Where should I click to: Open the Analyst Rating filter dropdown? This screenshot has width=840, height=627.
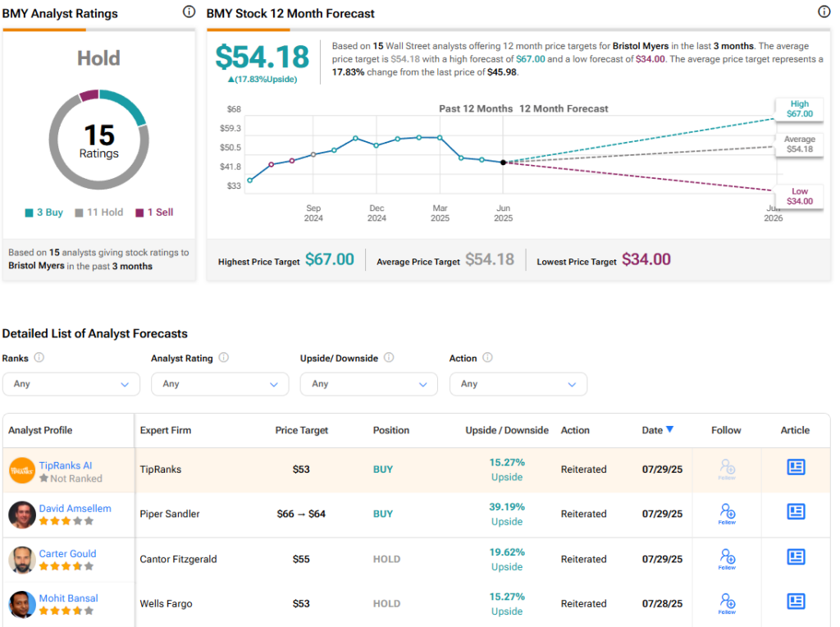tap(220, 384)
